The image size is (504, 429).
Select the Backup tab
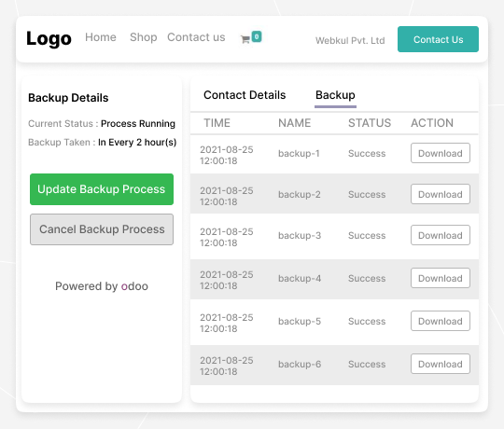[x=335, y=95]
